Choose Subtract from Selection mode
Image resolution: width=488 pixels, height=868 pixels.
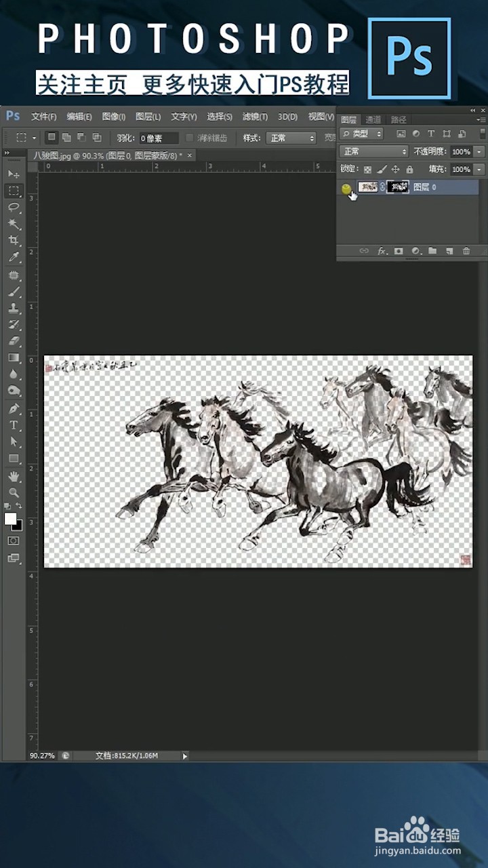[x=81, y=138]
